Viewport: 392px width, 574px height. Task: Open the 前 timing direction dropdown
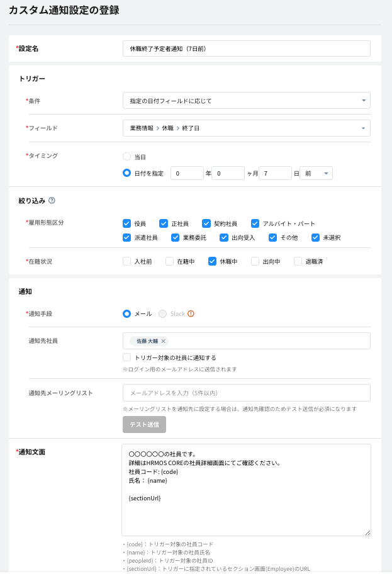point(316,173)
